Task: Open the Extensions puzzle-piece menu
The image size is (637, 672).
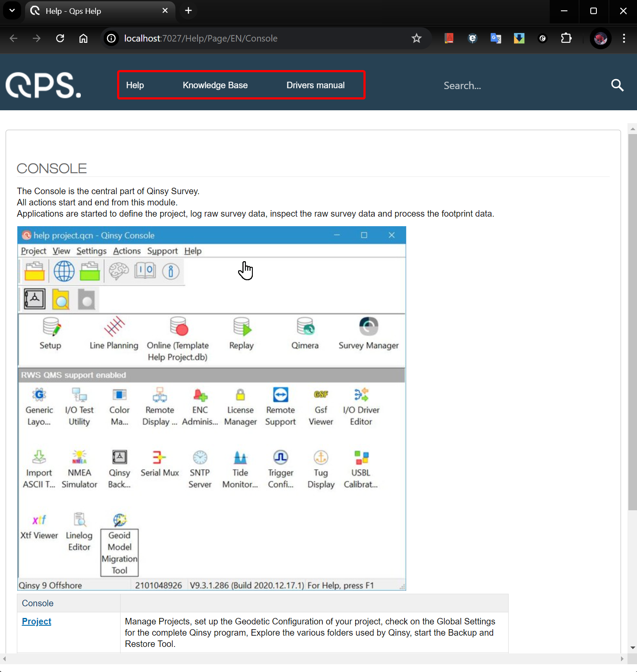Action: pos(566,38)
